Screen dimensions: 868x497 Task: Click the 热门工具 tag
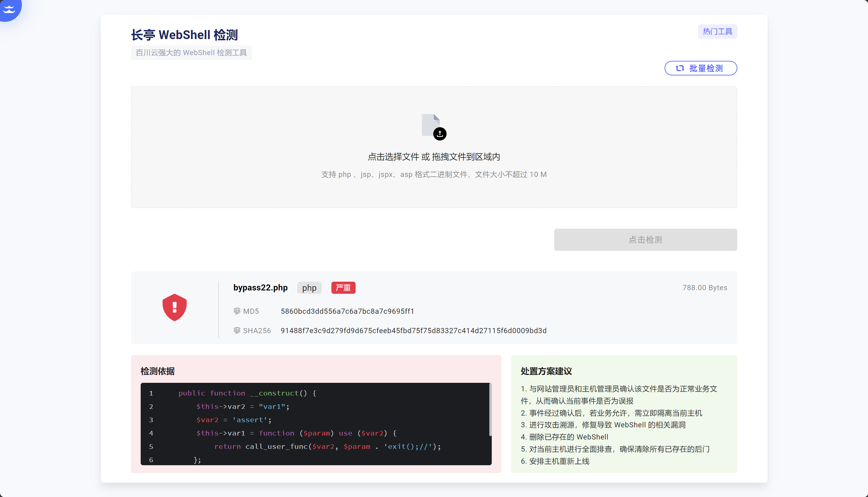tap(717, 32)
